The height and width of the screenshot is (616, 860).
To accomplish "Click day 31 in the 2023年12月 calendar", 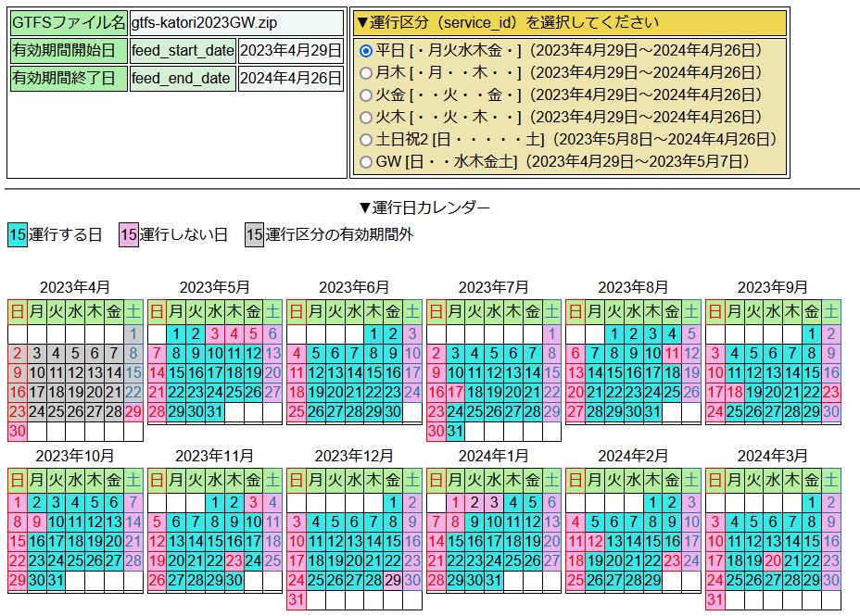I will pyautogui.click(x=297, y=600).
